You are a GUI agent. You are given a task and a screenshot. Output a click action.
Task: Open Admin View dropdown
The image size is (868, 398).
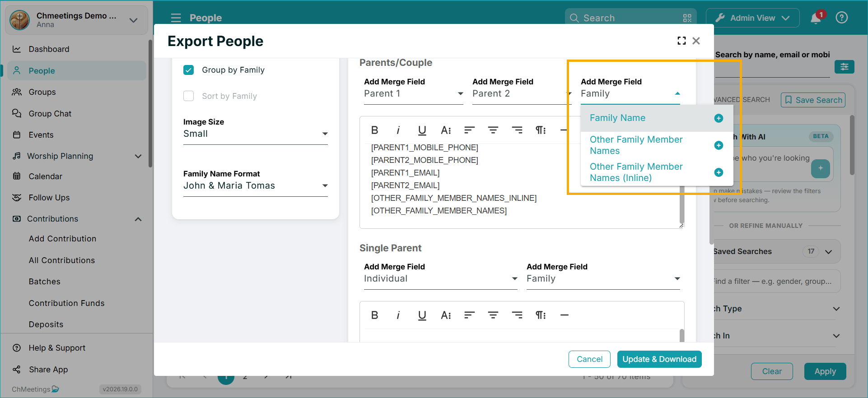tap(753, 18)
